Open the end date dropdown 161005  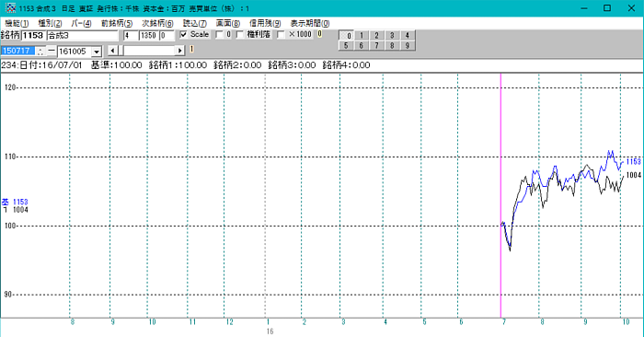click(97, 52)
